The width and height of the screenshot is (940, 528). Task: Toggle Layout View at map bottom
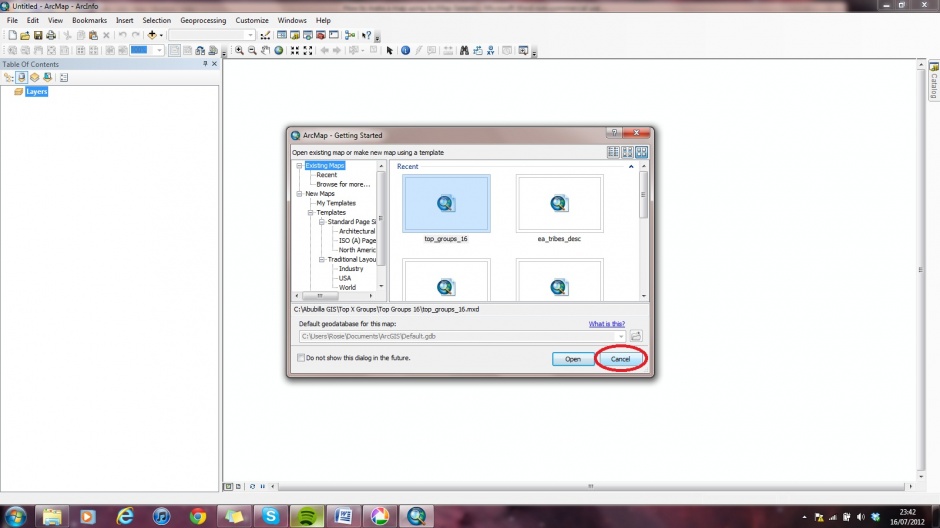tap(239, 487)
